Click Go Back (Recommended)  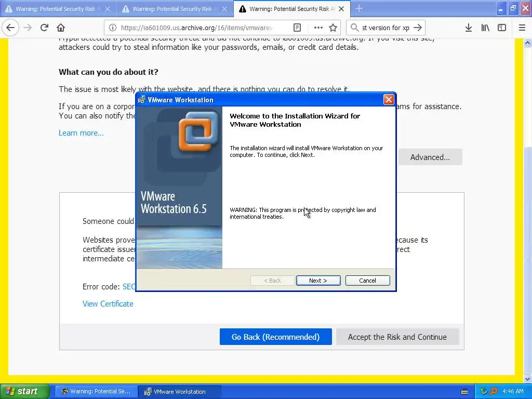click(x=275, y=337)
